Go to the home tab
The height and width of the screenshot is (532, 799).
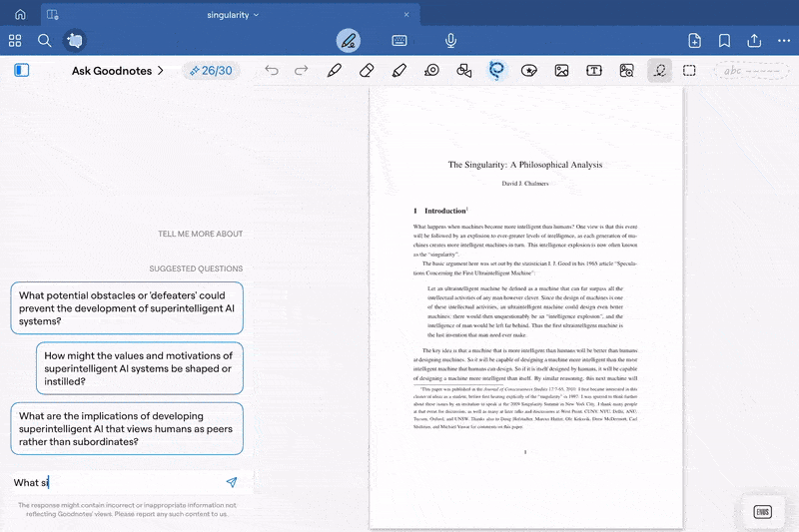[20, 15]
